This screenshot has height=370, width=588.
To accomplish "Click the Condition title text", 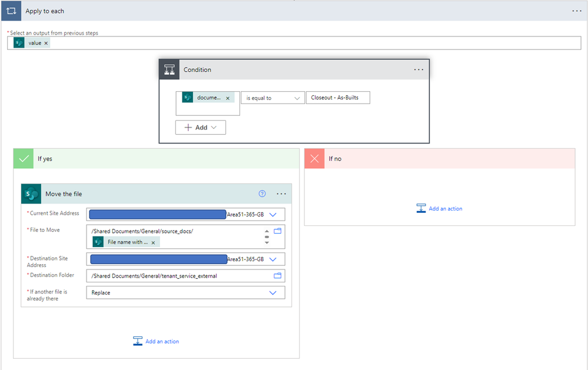I will click(197, 70).
